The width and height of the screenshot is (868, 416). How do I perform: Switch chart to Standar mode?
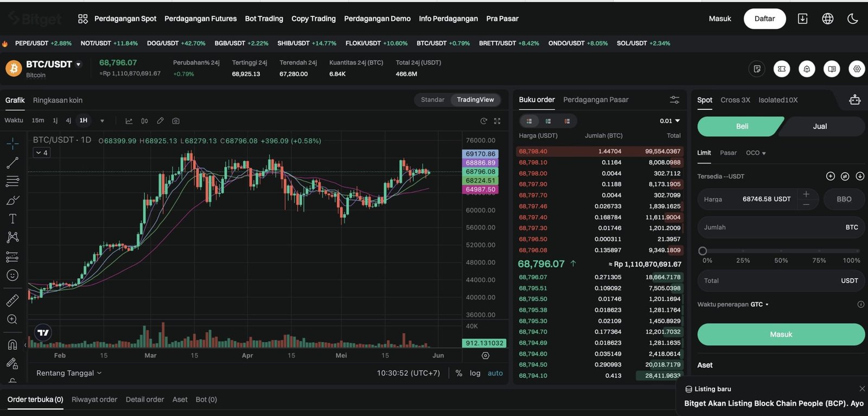[432, 100]
